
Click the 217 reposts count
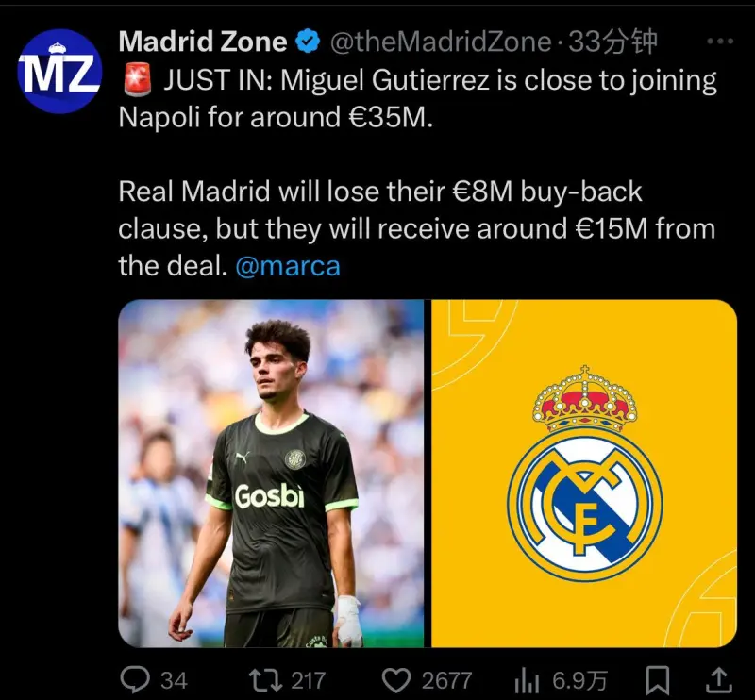(x=309, y=681)
